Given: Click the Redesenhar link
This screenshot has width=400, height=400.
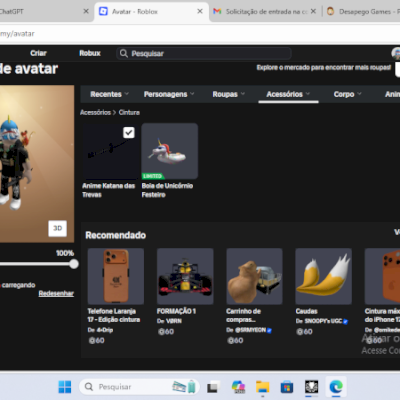Looking at the screenshot, I should tap(56, 293).
